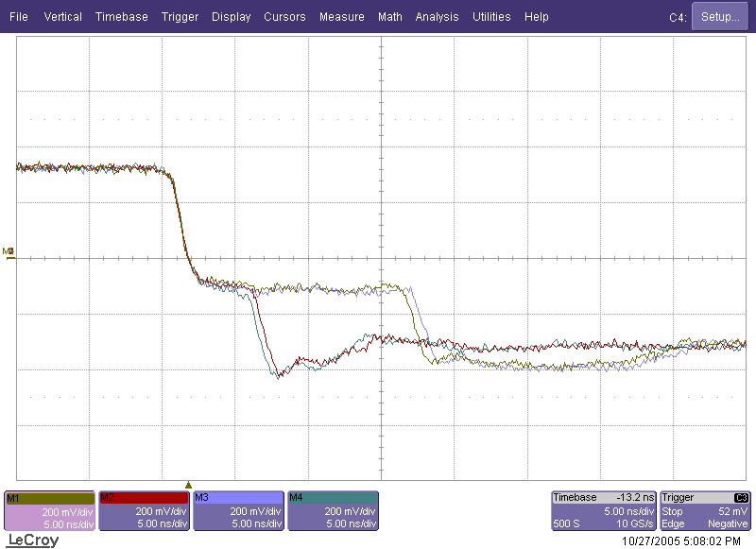
Task: Click the LeCroy logo
Action: pos(33,540)
